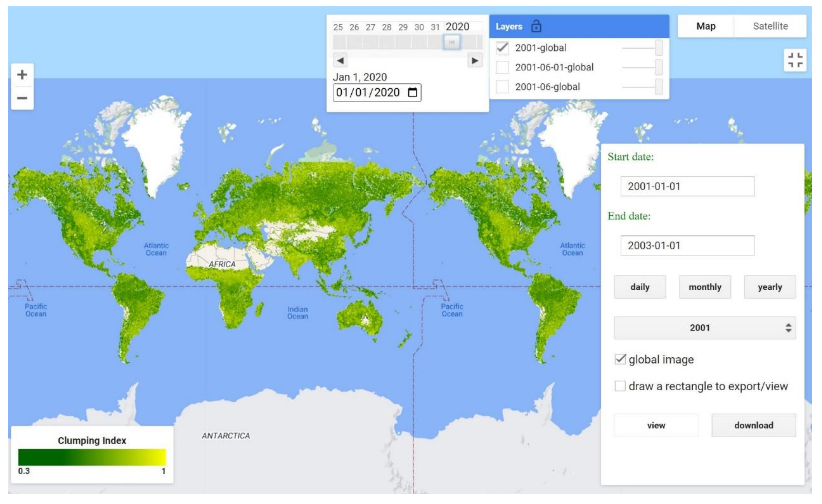Step date slider forward with right arrow
Viewport: 822px width, 504px height.
(475, 61)
